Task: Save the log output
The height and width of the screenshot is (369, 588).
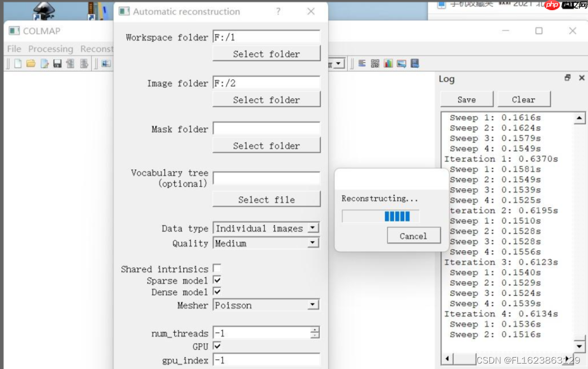Action: coord(467,99)
